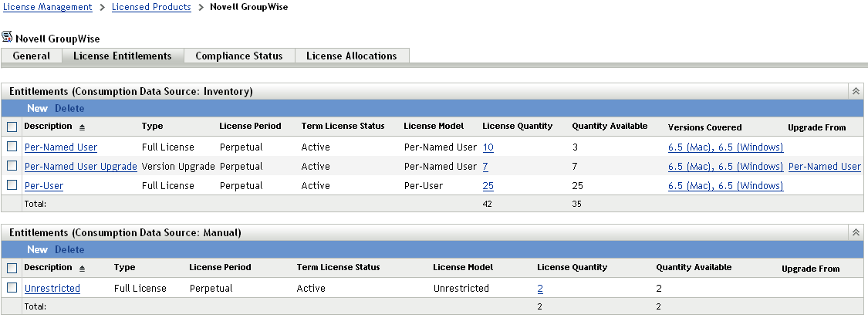Switch to the General tab
The image size is (868, 318).
pyautogui.click(x=32, y=56)
